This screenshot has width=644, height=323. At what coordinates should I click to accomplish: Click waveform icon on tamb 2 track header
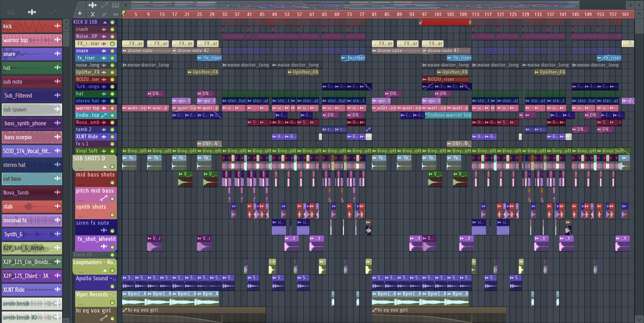(104, 130)
